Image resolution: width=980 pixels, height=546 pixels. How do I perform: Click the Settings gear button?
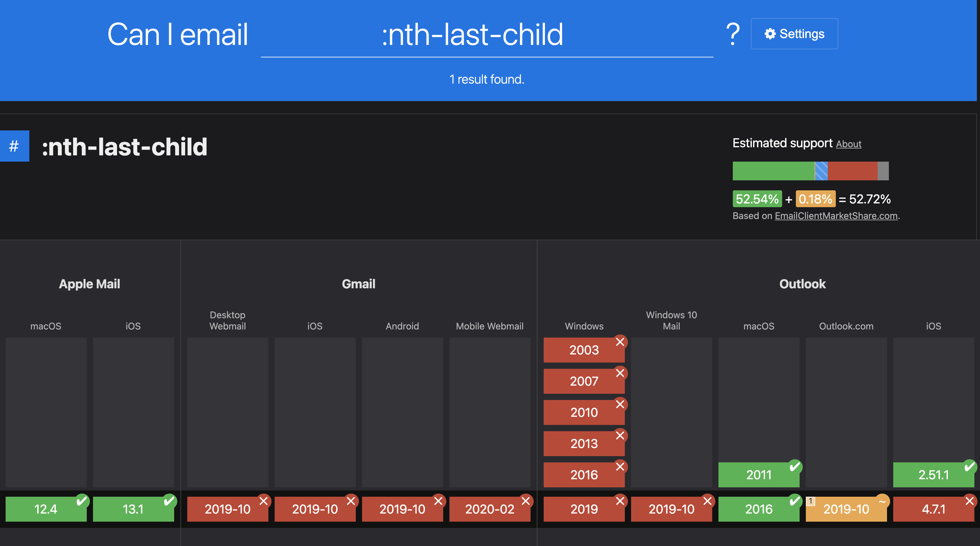794,34
